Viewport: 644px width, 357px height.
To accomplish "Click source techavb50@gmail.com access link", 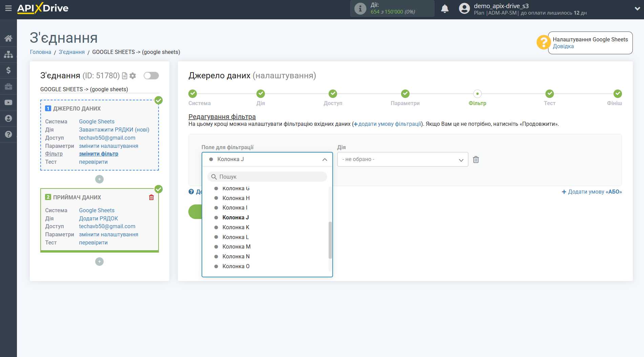I will click(x=107, y=138).
